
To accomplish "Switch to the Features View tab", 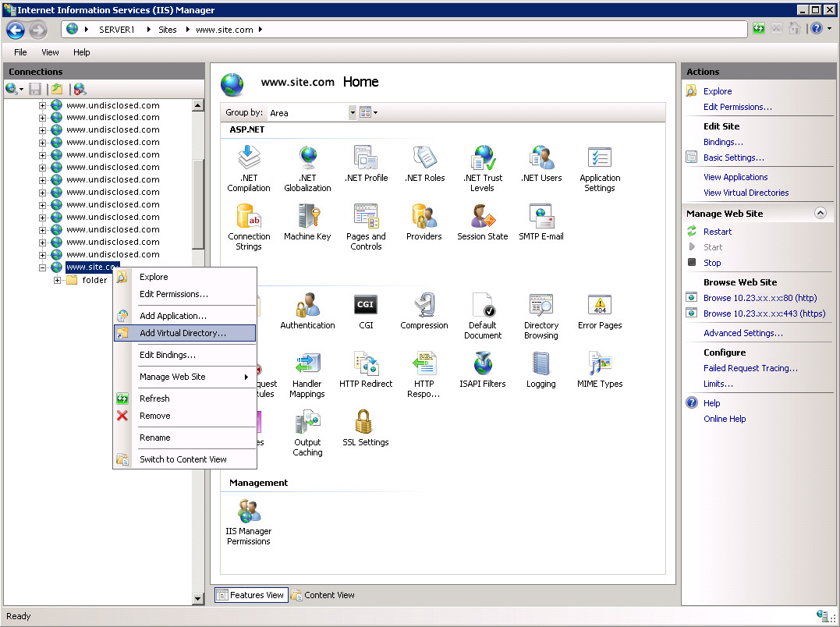I will click(251, 595).
